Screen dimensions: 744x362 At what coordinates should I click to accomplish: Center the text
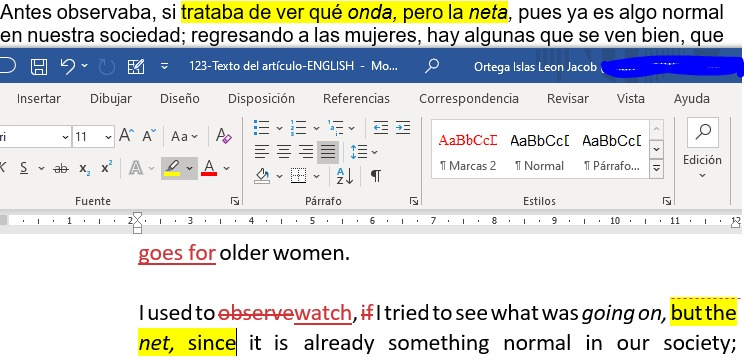pyautogui.click(x=284, y=152)
